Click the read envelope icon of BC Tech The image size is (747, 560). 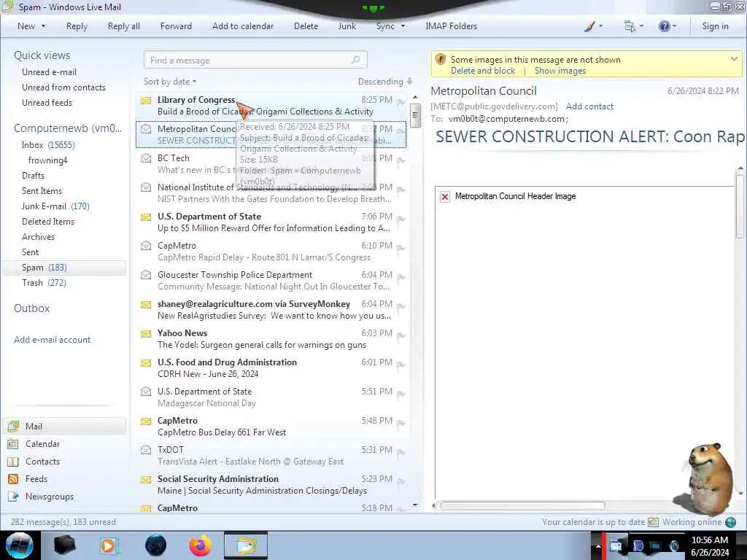[x=146, y=158]
